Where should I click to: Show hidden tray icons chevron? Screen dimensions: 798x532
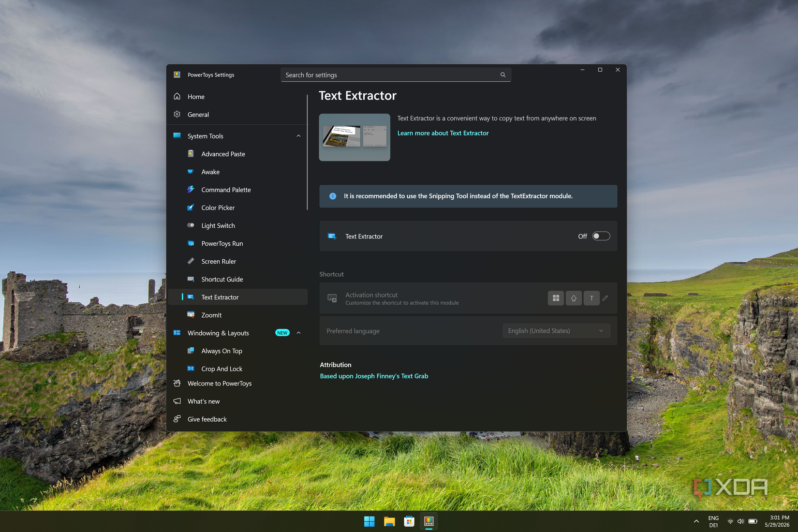pyautogui.click(x=696, y=521)
